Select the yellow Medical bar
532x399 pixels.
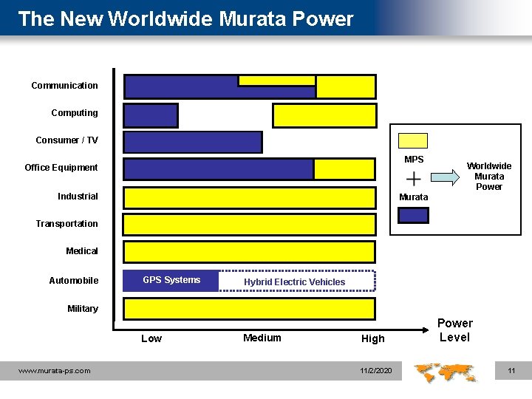point(249,252)
